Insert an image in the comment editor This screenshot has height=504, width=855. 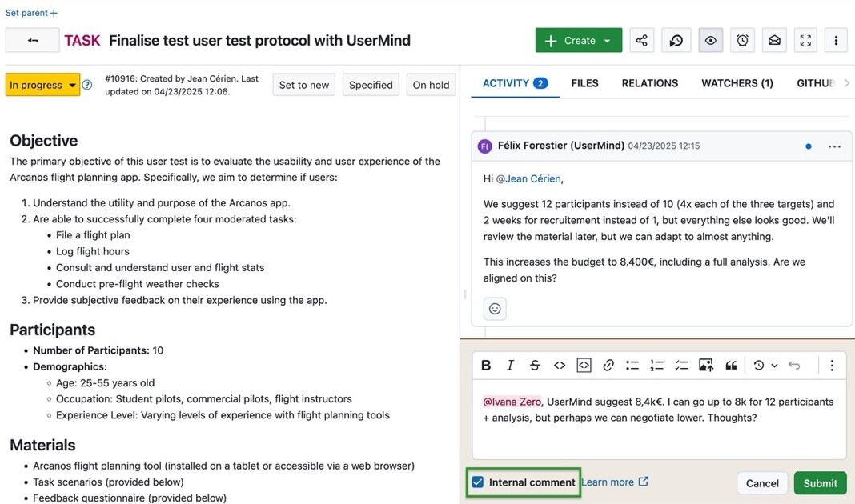tap(705, 365)
